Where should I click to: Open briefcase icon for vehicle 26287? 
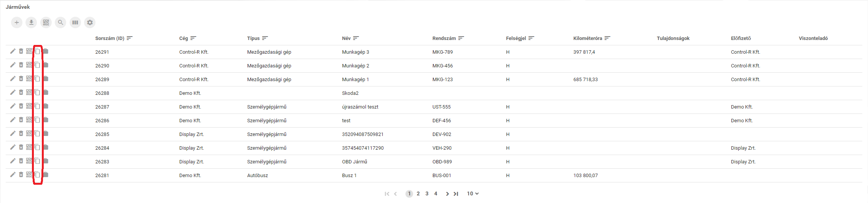tap(46, 106)
